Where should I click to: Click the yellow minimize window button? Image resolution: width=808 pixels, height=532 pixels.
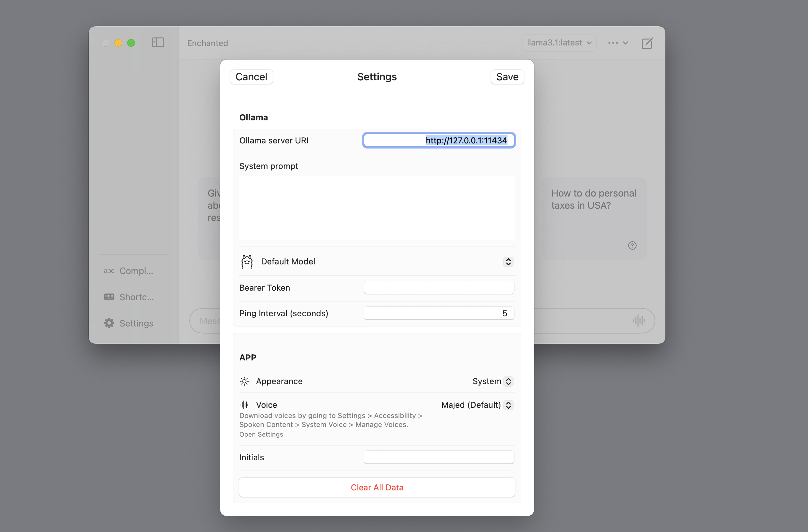(118, 43)
